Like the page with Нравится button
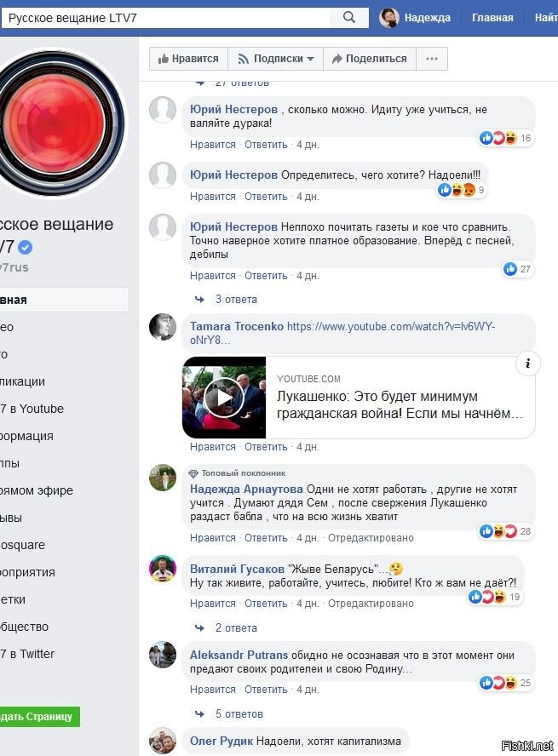 tap(188, 59)
